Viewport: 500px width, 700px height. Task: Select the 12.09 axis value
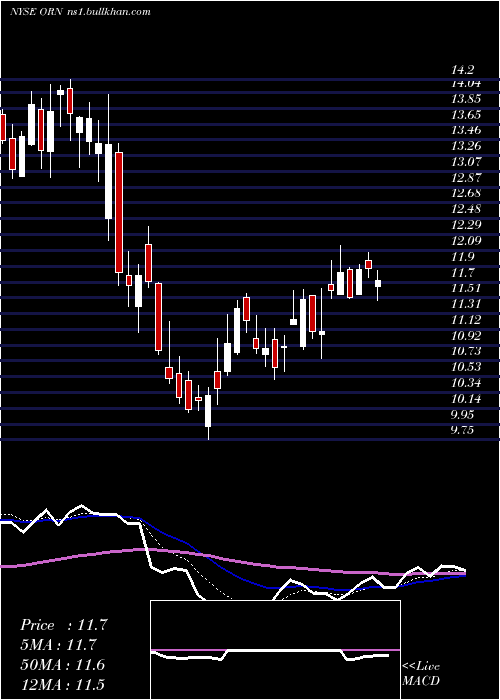466,241
